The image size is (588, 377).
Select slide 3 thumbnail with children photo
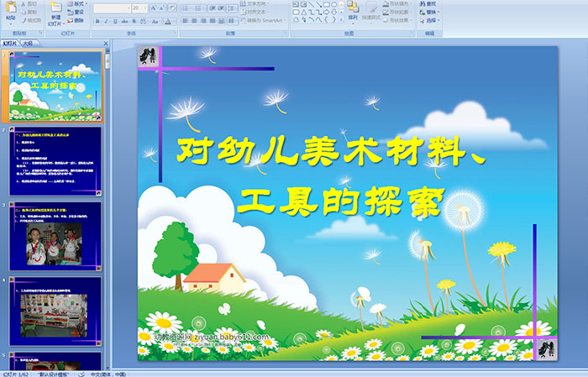pos(55,236)
